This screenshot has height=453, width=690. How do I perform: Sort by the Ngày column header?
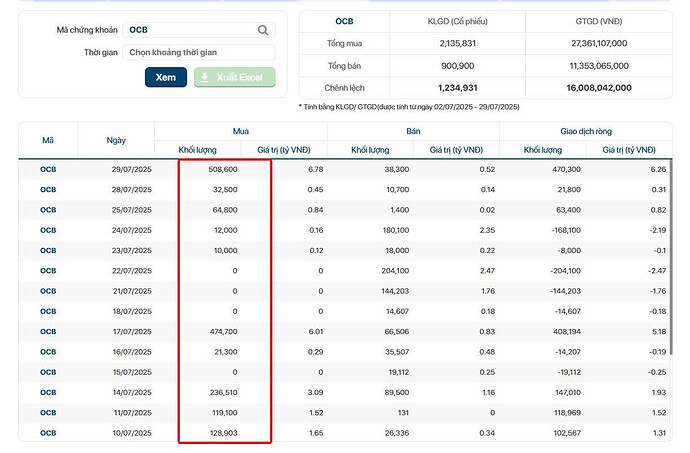point(116,140)
